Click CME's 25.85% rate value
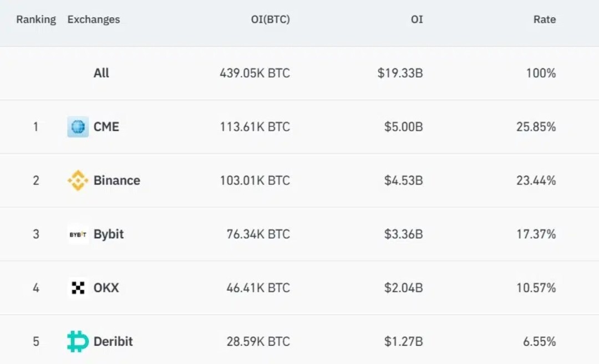599x364 pixels. (536, 127)
